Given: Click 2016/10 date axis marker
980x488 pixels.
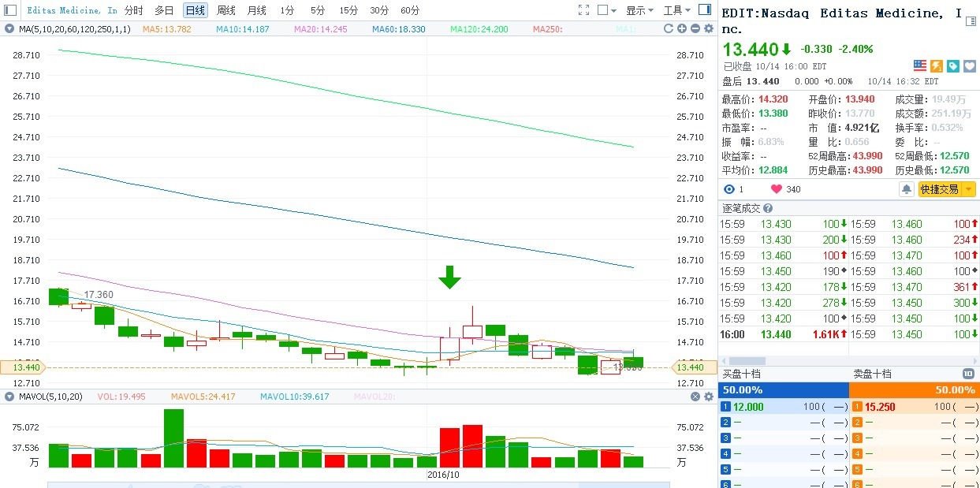Looking at the screenshot, I should (x=443, y=475).
